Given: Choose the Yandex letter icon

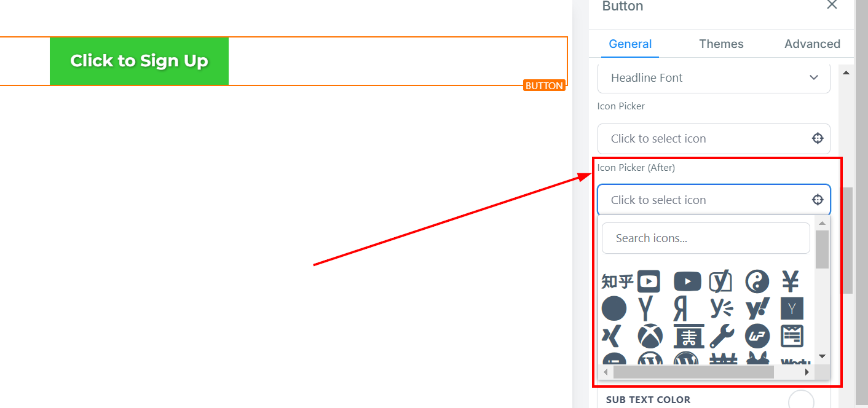Looking at the screenshot, I should (680, 308).
